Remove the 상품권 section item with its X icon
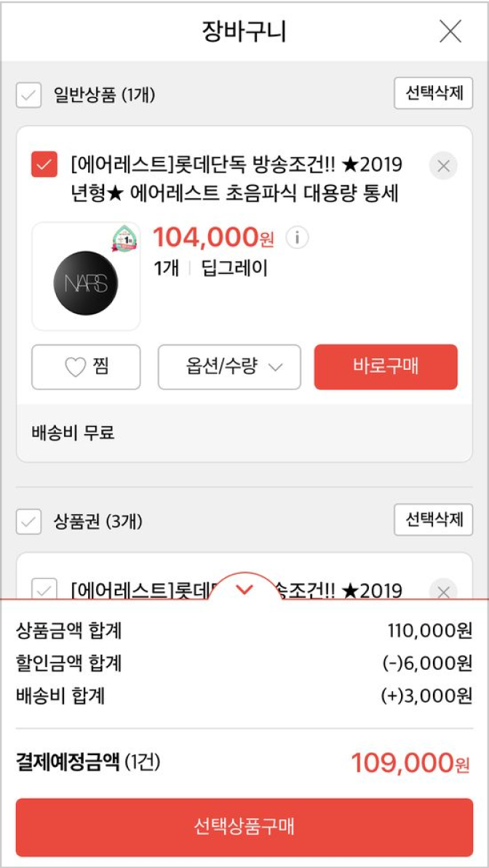Image resolution: width=489 pixels, height=868 pixels. pyautogui.click(x=443, y=590)
